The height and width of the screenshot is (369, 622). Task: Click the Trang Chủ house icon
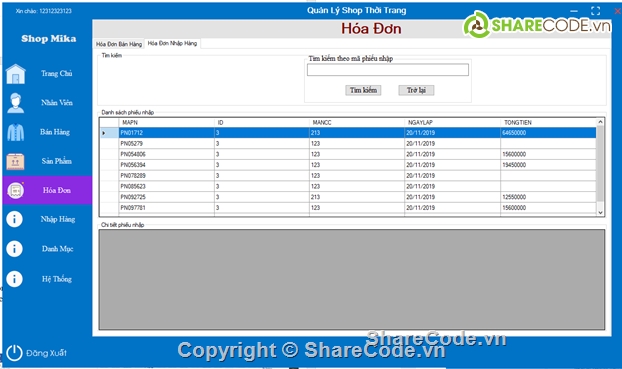[x=16, y=74]
